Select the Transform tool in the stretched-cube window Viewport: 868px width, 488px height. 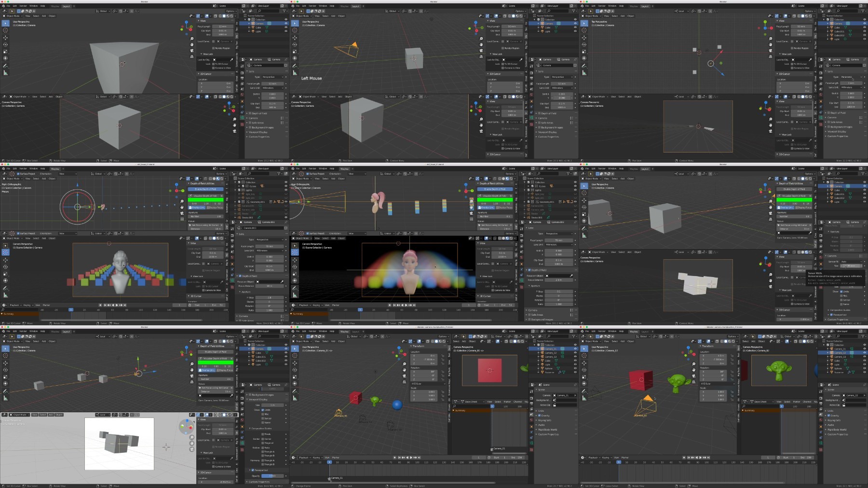[5, 58]
